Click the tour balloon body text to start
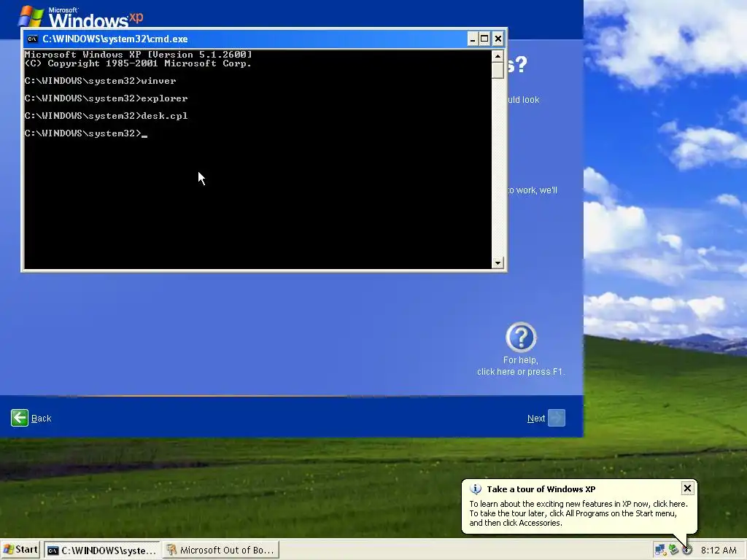Viewport: 747px width, 560px height. pyautogui.click(x=578, y=513)
